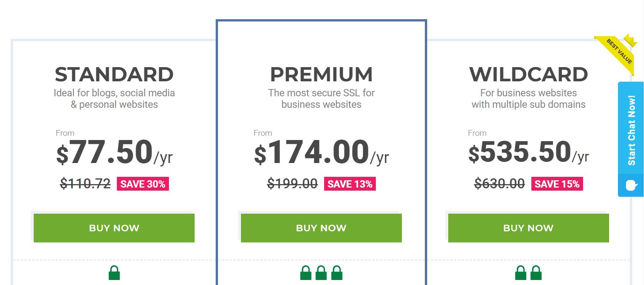This screenshot has height=285, width=644.
Task: Click the SAVE 15% badge
Action: click(x=557, y=184)
